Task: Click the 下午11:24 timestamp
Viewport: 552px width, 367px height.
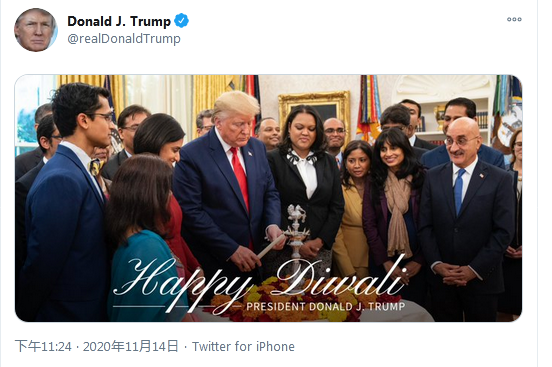Action: tap(43, 347)
